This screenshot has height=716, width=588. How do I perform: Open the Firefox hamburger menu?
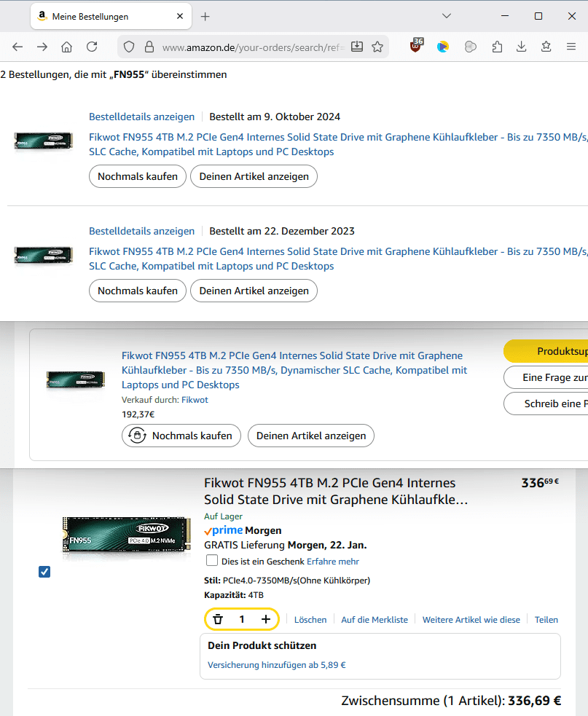pyautogui.click(x=571, y=47)
